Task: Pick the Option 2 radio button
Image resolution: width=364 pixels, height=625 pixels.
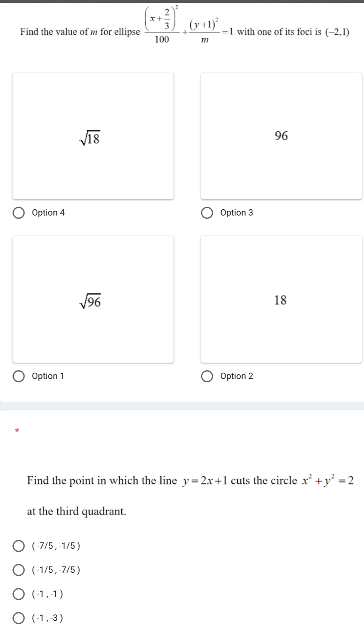Action: 207,376
